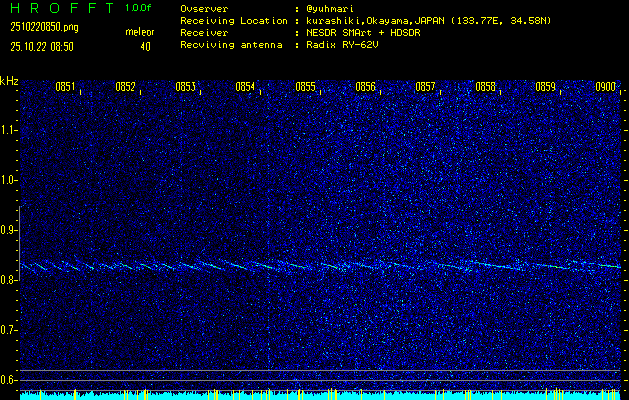This screenshot has width=629, height=400.
Task: Click the 0859 time marker
Action: pyautogui.click(x=545, y=88)
